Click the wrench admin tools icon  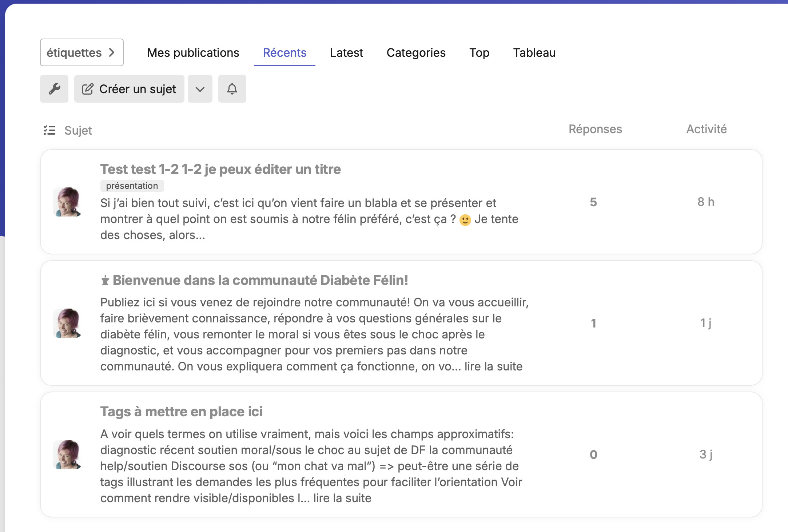(x=54, y=89)
